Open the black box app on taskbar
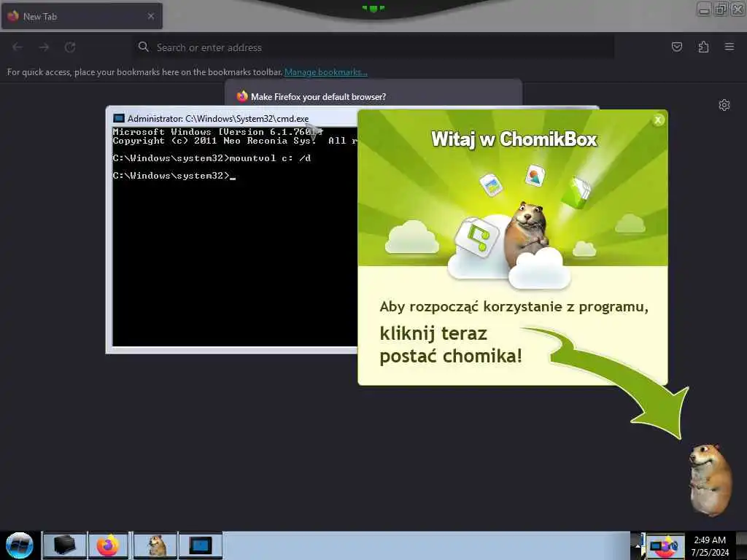 click(x=65, y=545)
